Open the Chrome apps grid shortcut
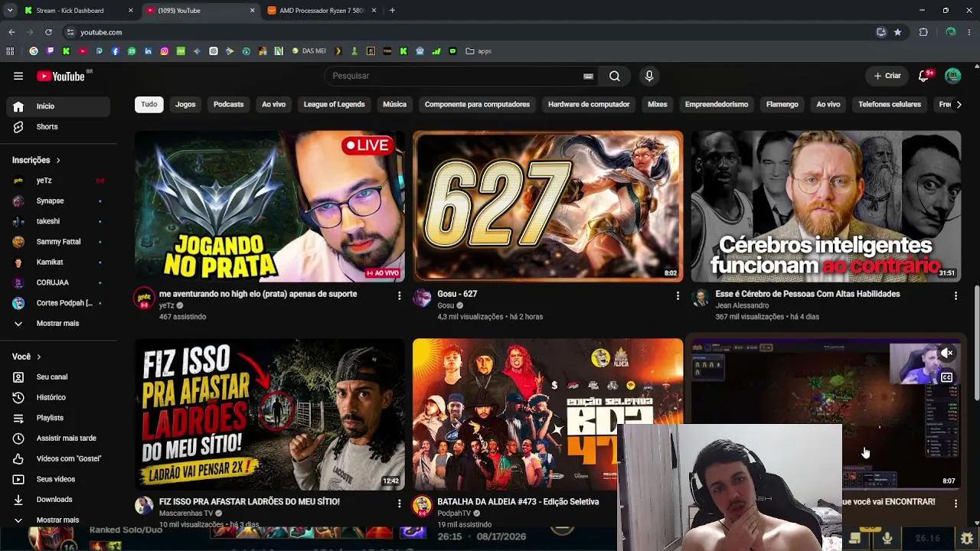 10,51
